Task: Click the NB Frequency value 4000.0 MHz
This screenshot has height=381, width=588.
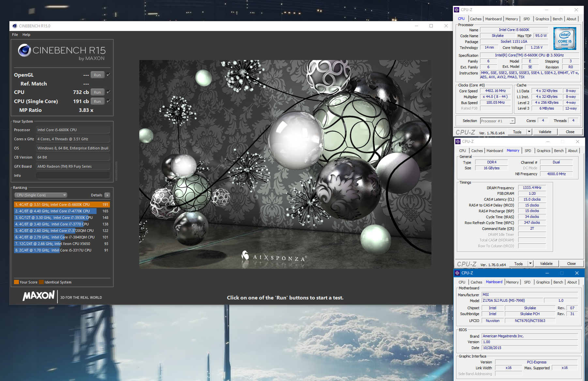Action: click(556, 174)
